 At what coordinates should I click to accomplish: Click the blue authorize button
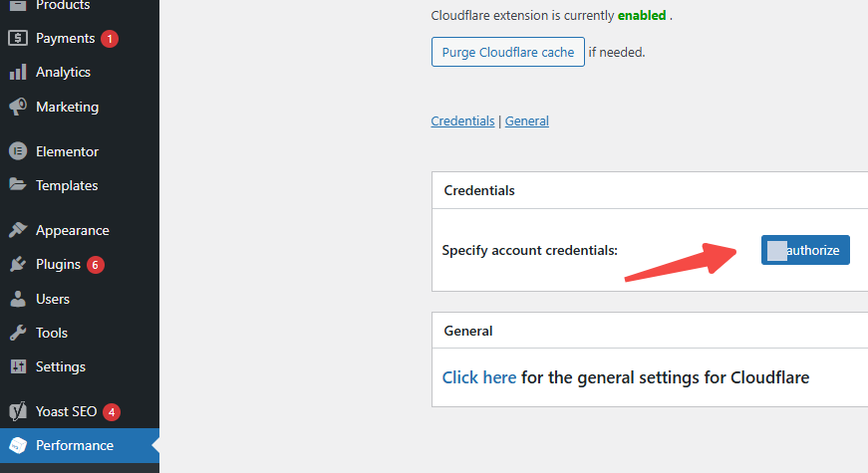click(805, 250)
